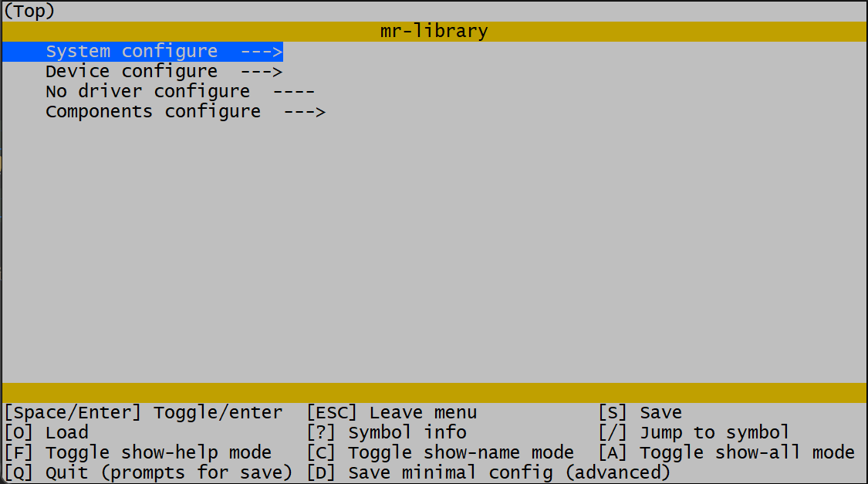This screenshot has height=484, width=868.
Task: Click the arrow after System configure
Action: click(262, 52)
